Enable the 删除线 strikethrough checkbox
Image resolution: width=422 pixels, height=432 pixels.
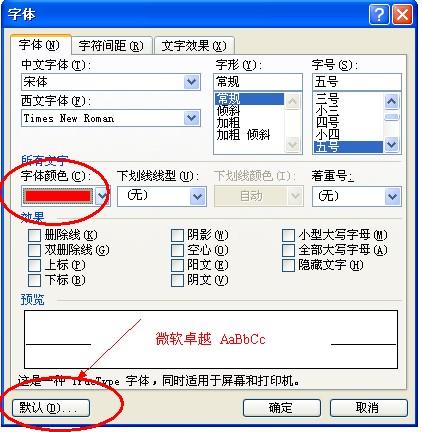tap(34, 235)
